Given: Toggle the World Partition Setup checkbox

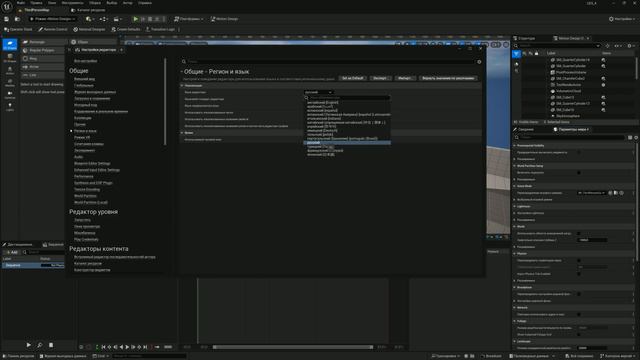Looking at the screenshot, I should (x=579, y=173).
